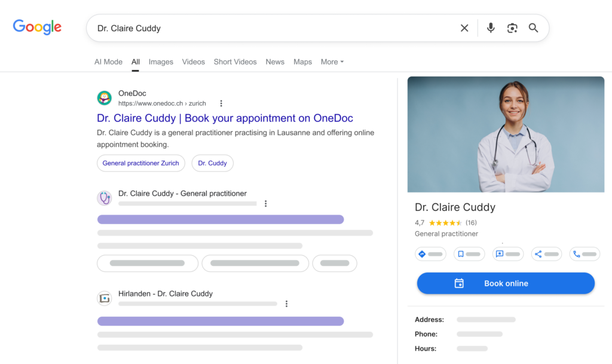
Task: Click the Hirlanden result favicon
Action: [x=104, y=298]
